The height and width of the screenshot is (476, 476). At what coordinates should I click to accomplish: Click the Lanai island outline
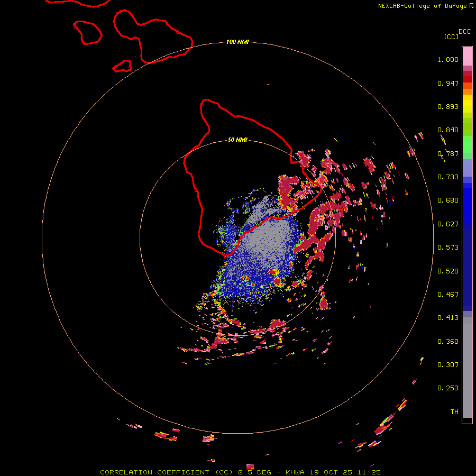[x=87, y=32]
